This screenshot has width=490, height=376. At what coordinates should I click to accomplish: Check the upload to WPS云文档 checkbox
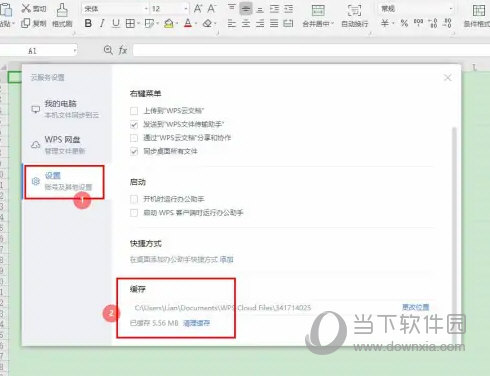(x=134, y=111)
